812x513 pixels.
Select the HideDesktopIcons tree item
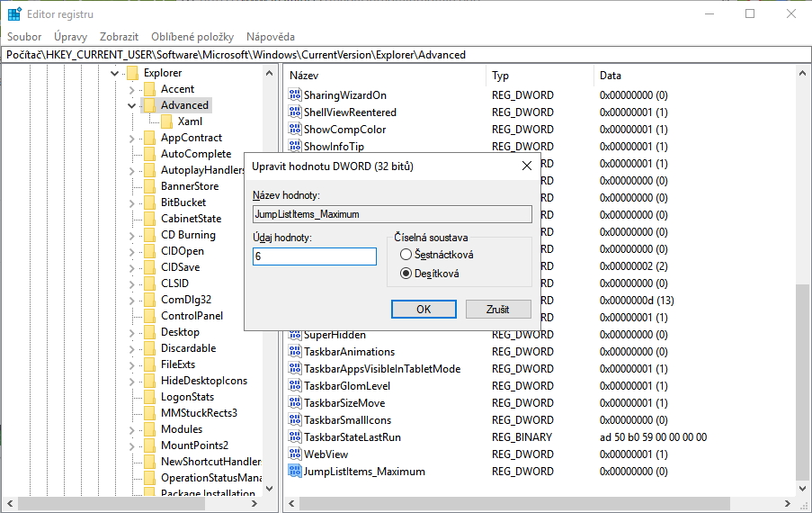coord(204,381)
